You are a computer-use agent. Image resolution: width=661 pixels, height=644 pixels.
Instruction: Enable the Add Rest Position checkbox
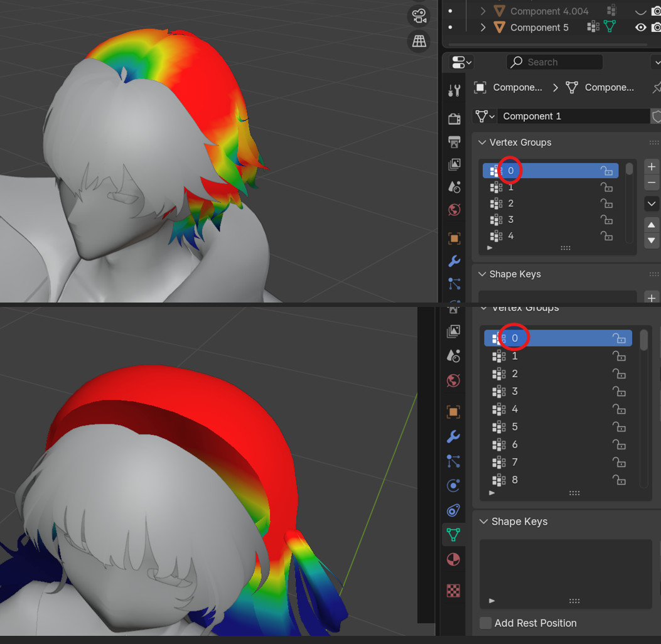(x=485, y=623)
